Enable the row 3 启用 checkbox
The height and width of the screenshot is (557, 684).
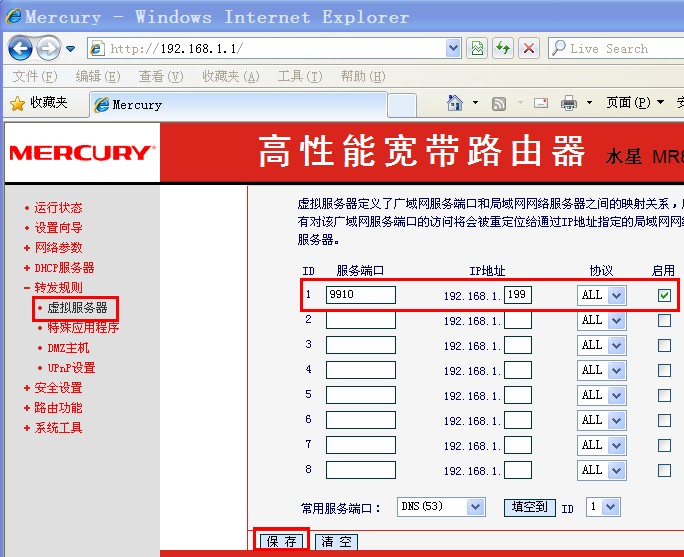click(664, 345)
